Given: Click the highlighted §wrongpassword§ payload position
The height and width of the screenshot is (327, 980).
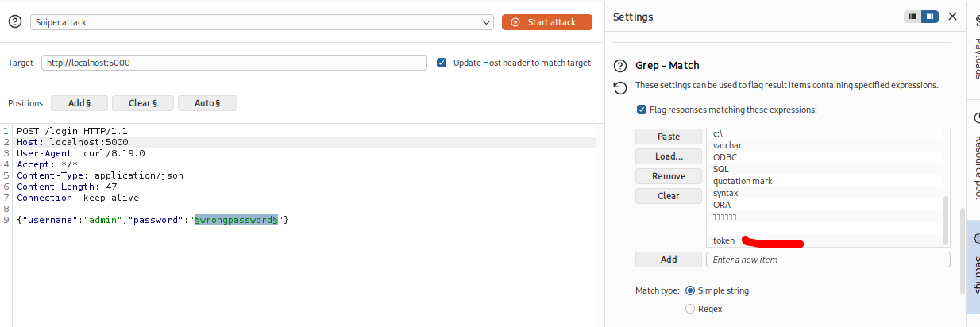Looking at the screenshot, I should [x=236, y=220].
